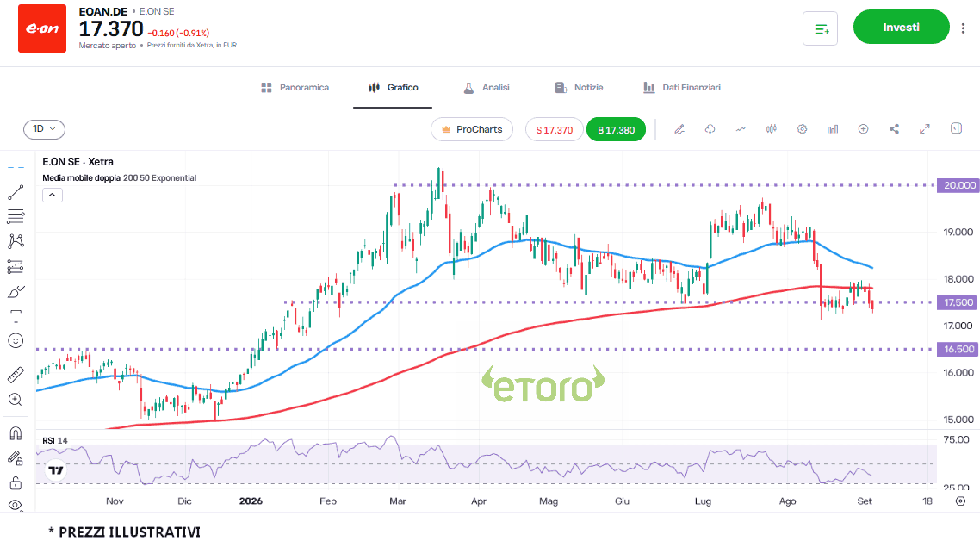Select the trend line drawing tool

(x=16, y=192)
